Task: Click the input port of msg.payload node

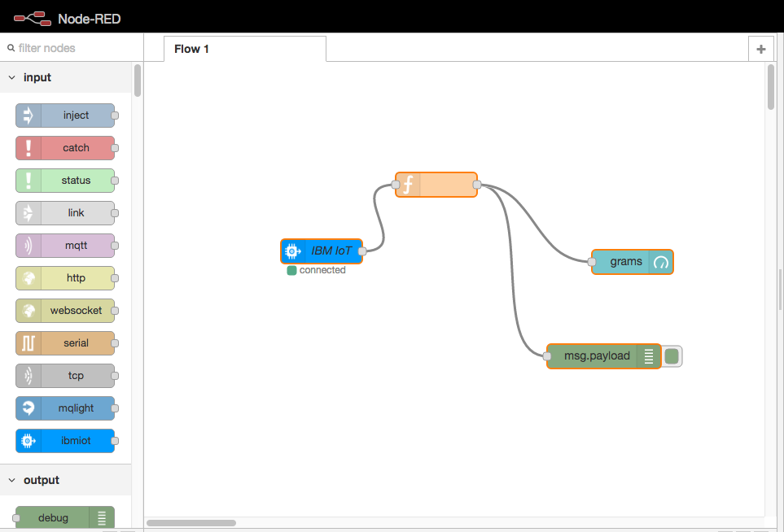Action: (547, 356)
